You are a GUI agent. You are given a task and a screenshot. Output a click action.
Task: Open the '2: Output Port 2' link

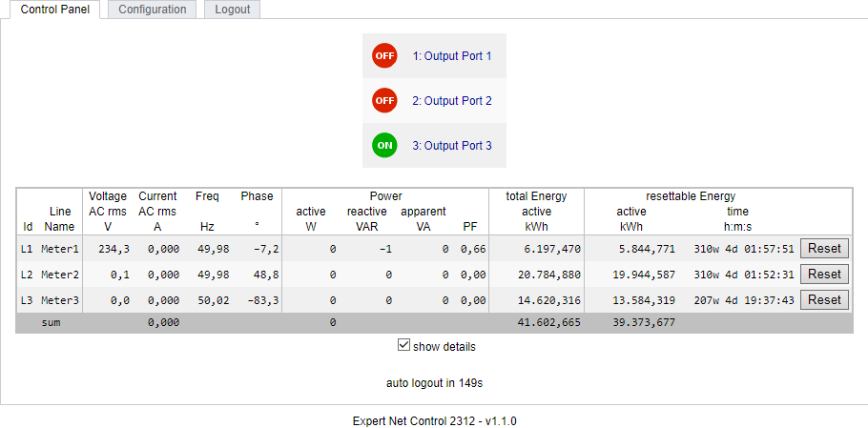click(x=452, y=101)
